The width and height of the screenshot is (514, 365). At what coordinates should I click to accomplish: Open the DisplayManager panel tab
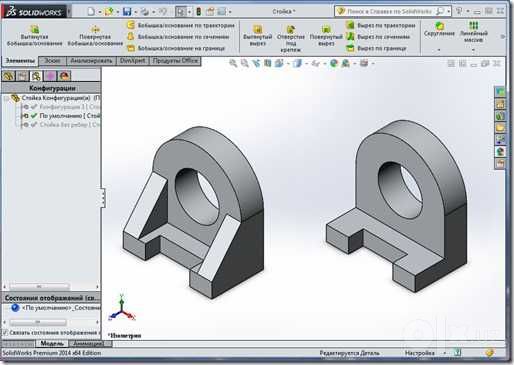point(64,76)
